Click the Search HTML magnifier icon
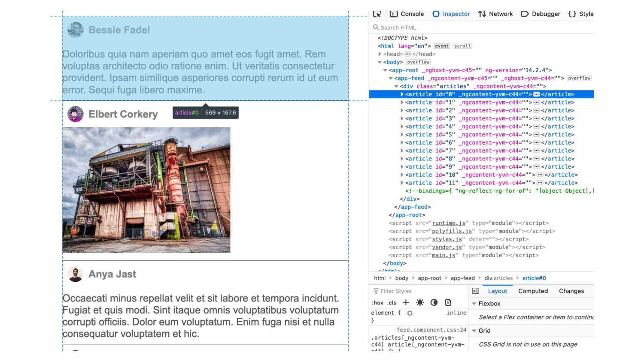 [x=376, y=27]
